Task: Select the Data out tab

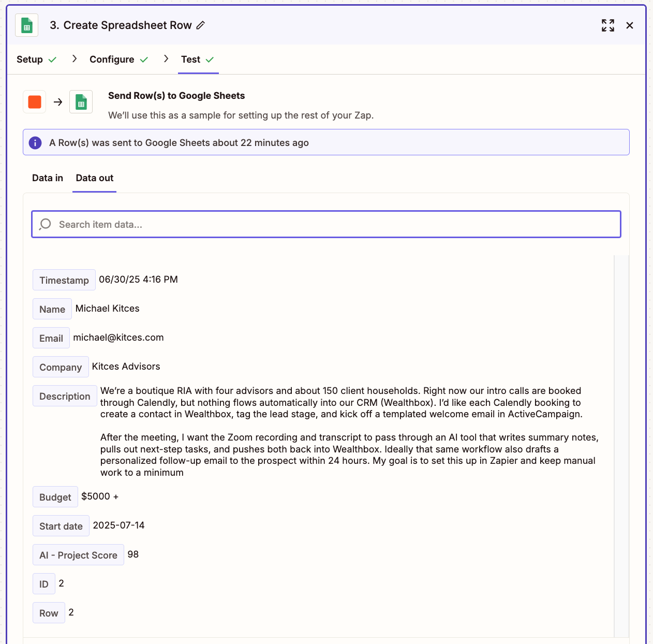Action: pyautogui.click(x=95, y=178)
